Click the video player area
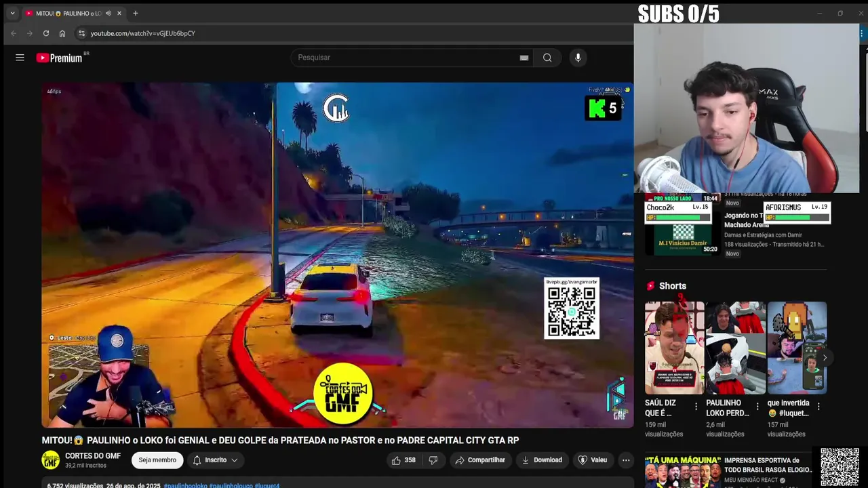The height and width of the screenshot is (488, 868). [337, 255]
